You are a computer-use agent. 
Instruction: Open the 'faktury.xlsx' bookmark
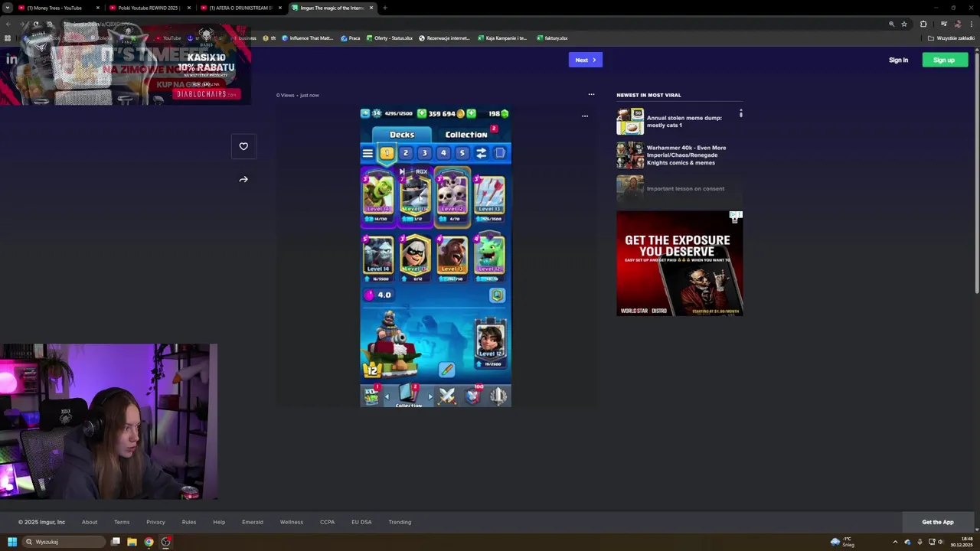552,37
